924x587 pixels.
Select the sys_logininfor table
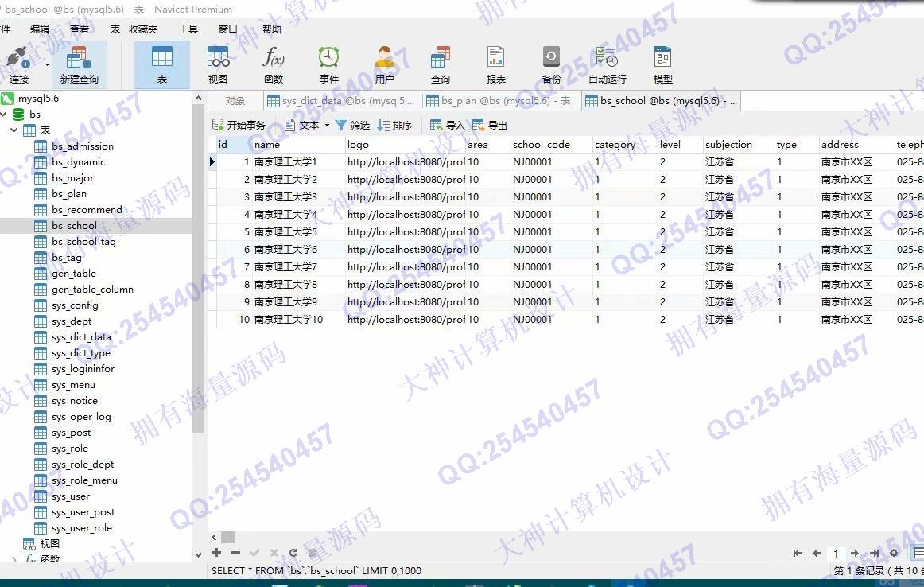pyautogui.click(x=83, y=369)
